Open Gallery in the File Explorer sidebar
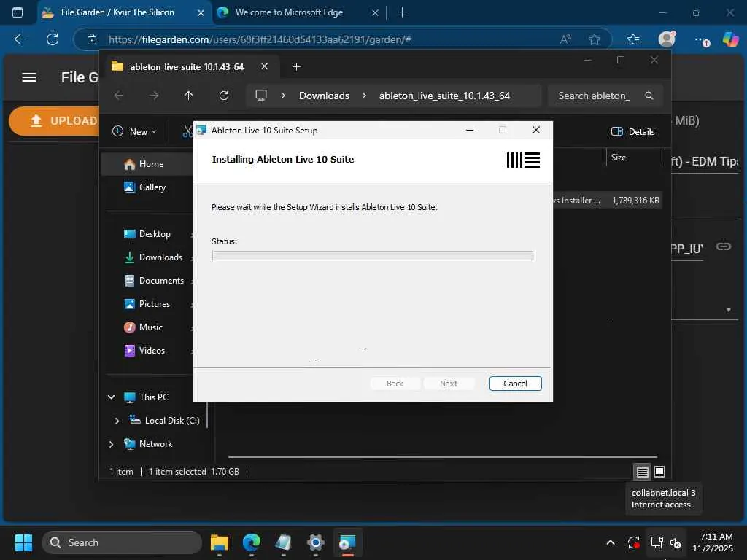747x560 pixels. pyautogui.click(x=145, y=187)
